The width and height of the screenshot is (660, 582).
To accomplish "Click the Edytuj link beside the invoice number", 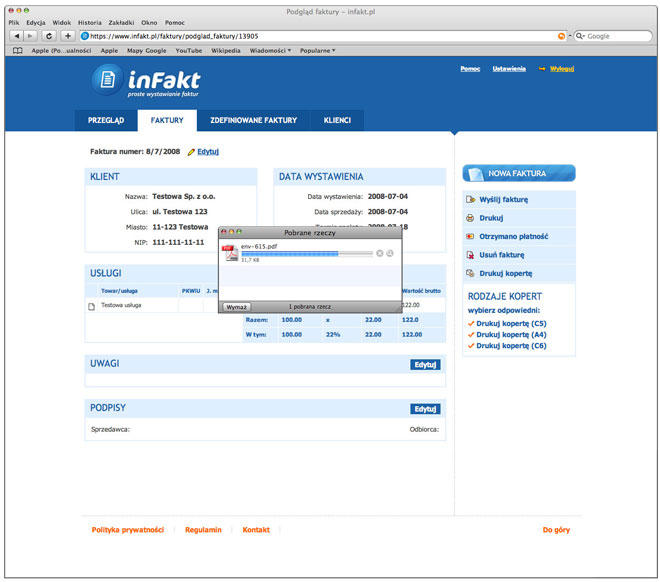I will pyautogui.click(x=208, y=151).
